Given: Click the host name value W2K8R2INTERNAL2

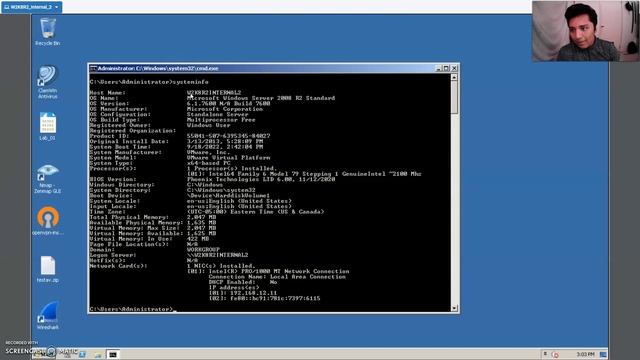Looking at the screenshot, I should 214,93.
